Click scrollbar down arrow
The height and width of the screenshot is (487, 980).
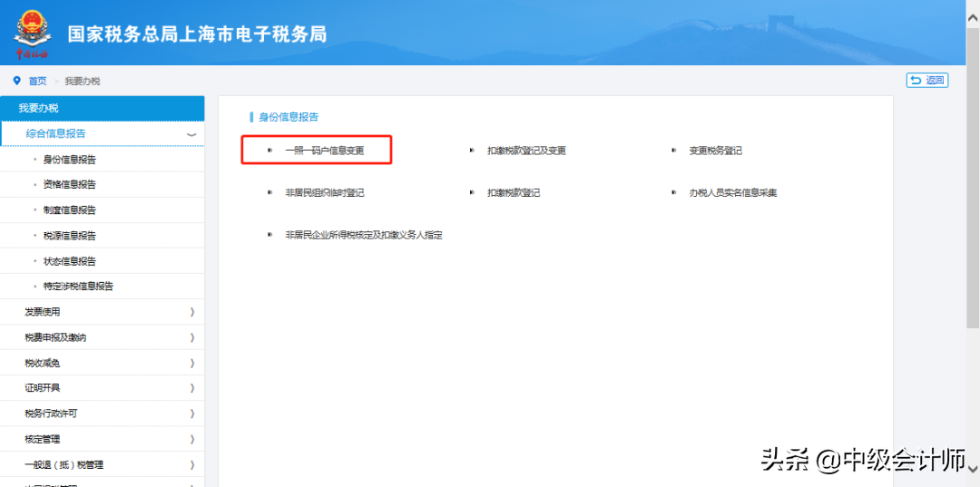coord(973,468)
